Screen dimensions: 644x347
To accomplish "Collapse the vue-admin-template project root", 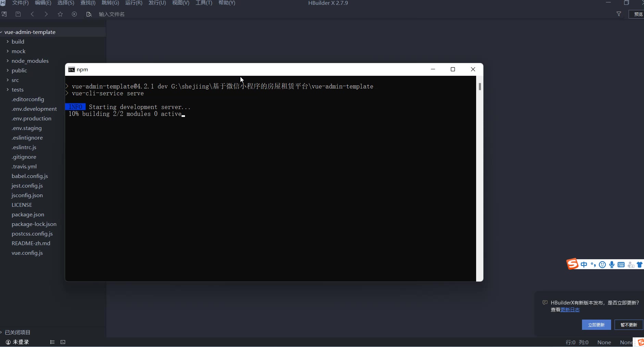I will [x=1, y=32].
